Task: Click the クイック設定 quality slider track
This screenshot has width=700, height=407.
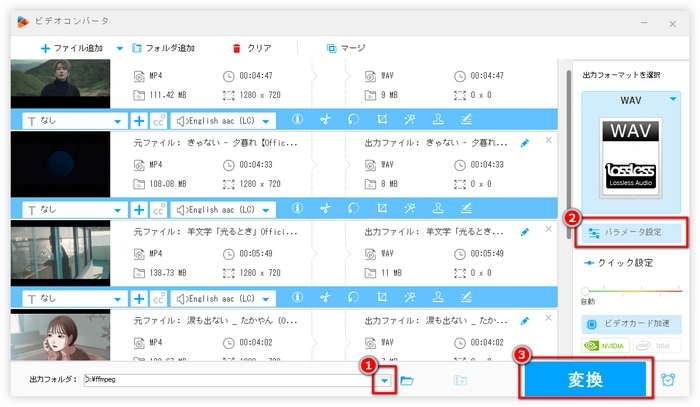Action: [631, 290]
